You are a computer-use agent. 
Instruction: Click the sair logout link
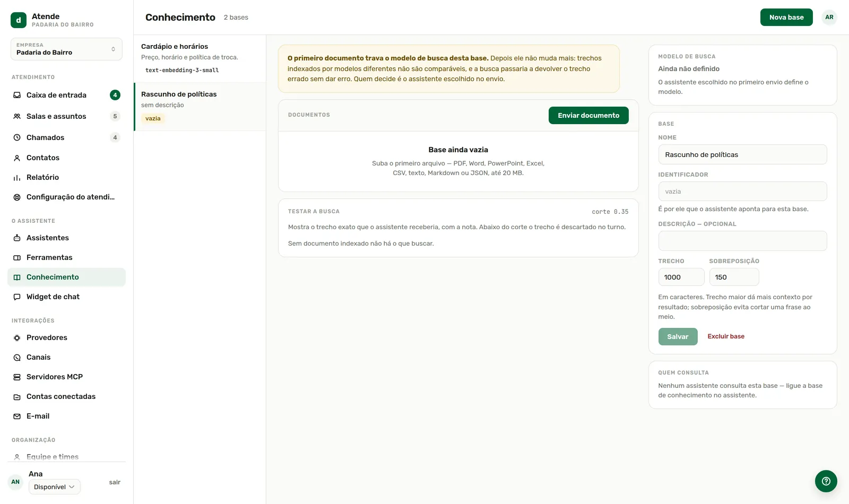(115, 482)
